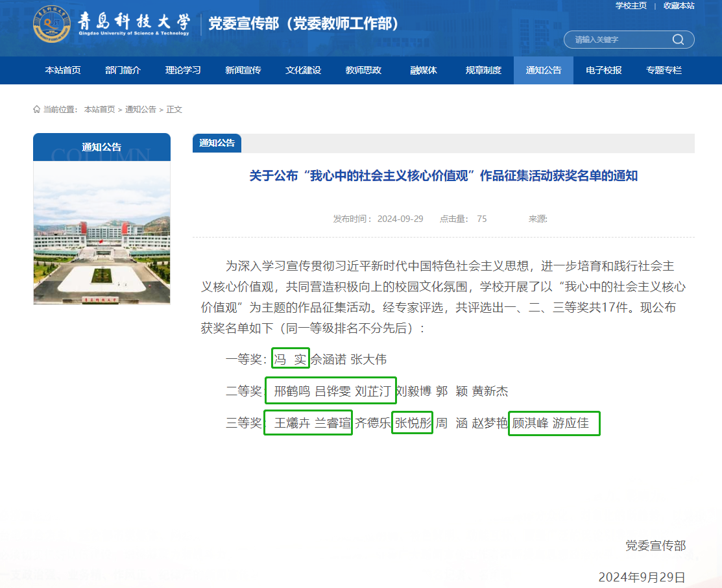The width and height of the screenshot is (722, 588).
Task: Click the Qingdao University logo emblem
Action: [x=53, y=24]
